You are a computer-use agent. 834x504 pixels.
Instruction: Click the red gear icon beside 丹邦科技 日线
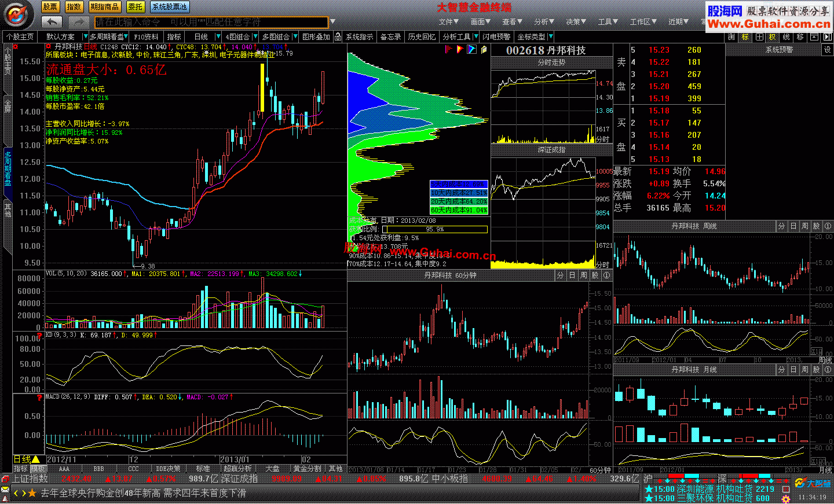pyautogui.click(x=49, y=46)
